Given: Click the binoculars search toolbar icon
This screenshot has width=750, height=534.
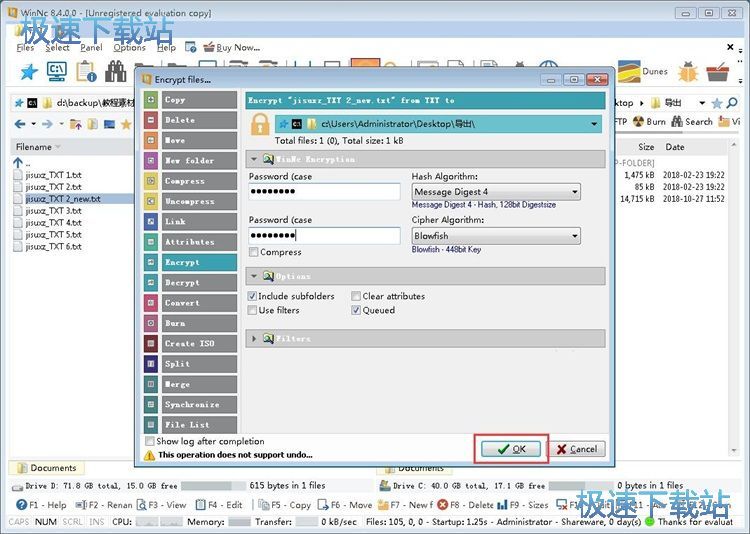Looking at the screenshot, I should coord(116,72).
